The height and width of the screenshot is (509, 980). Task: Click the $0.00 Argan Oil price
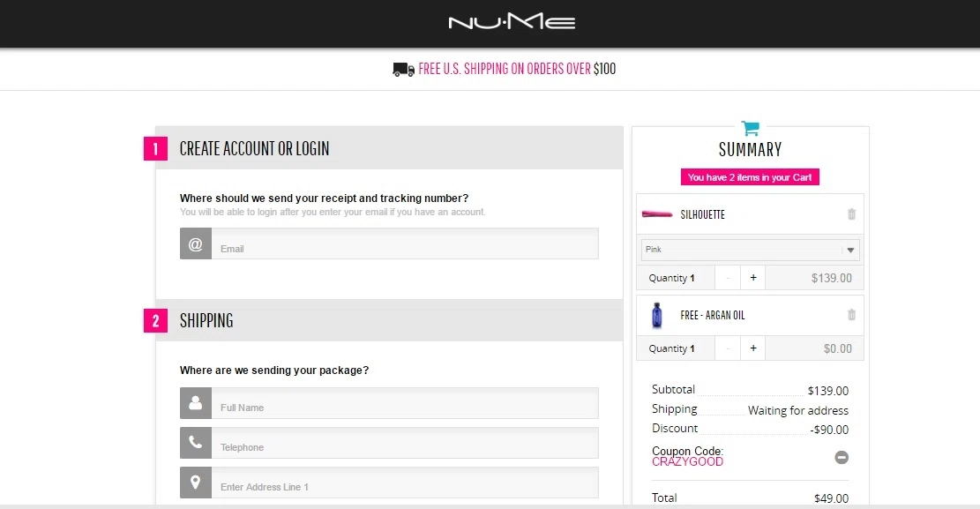tap(837, 349)
